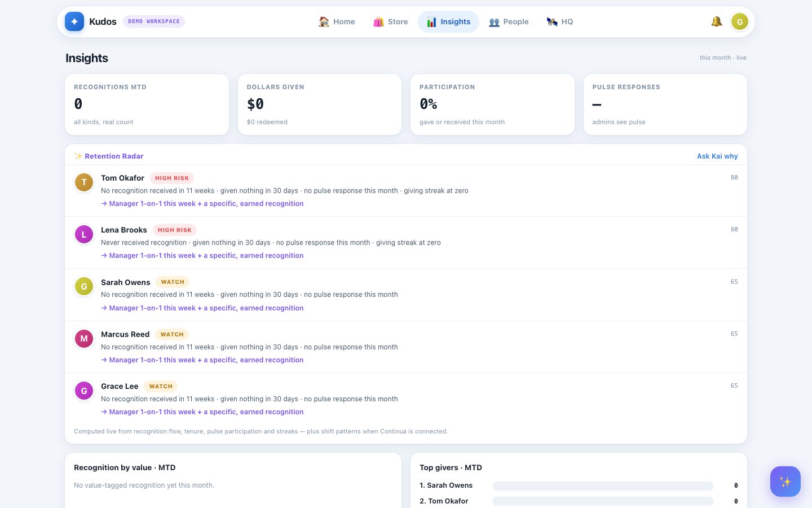The image size is (812, 508).
Task: Open the user profile avatar G
Action: pos(740,21)
